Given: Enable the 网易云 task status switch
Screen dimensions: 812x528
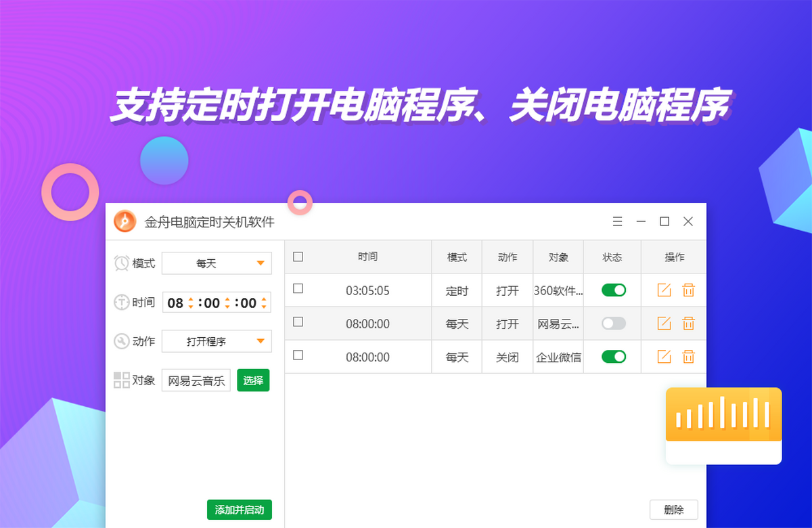Looking at the screenshot, I should (x=614, y=324).
